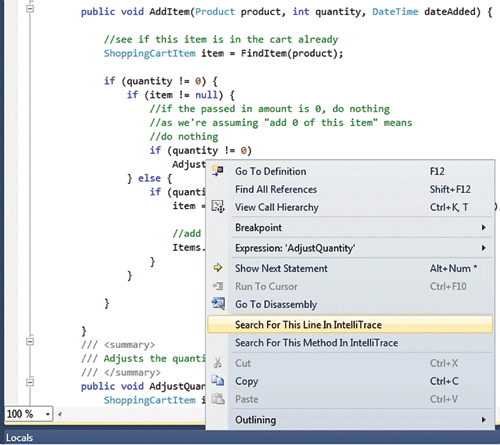Click the Shift+F12 shortcut label
Screen dimensions: 500x445
tap(450, 189)
